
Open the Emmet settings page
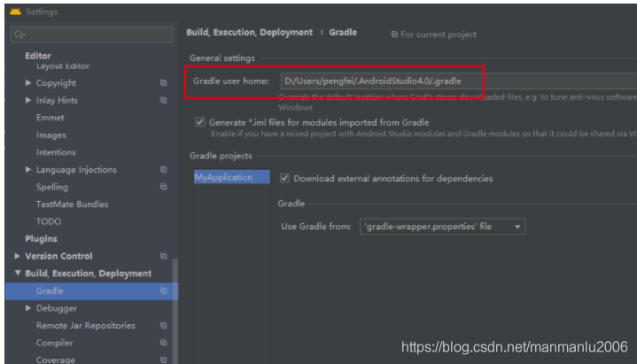coord(50,118)
